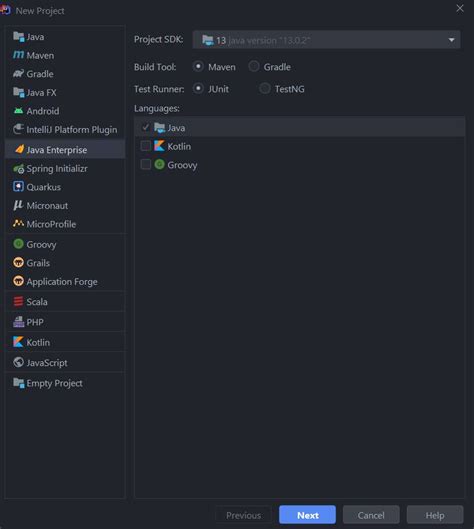Click the Quarkus logo icon

click(x=19, y=187)
